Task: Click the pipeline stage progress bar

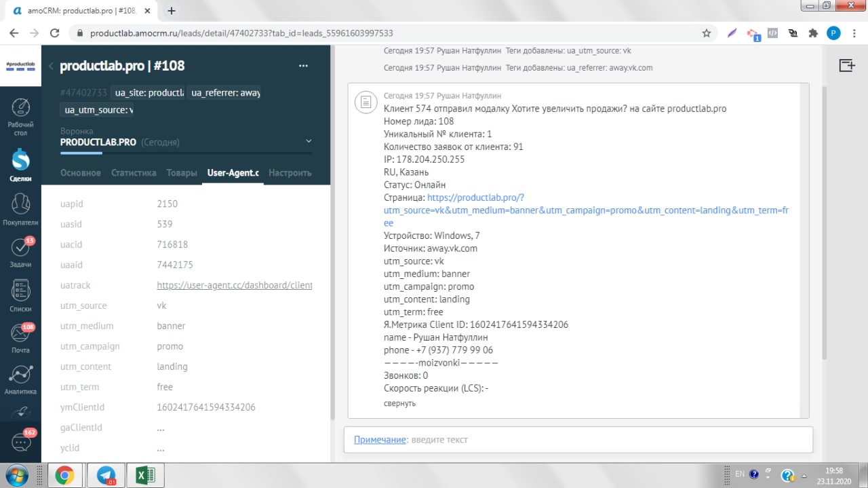Action: (186, 153)
